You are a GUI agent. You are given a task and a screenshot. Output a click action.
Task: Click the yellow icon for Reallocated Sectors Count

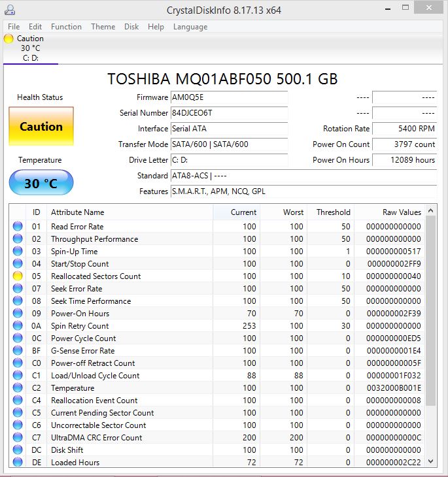(18, 276)
